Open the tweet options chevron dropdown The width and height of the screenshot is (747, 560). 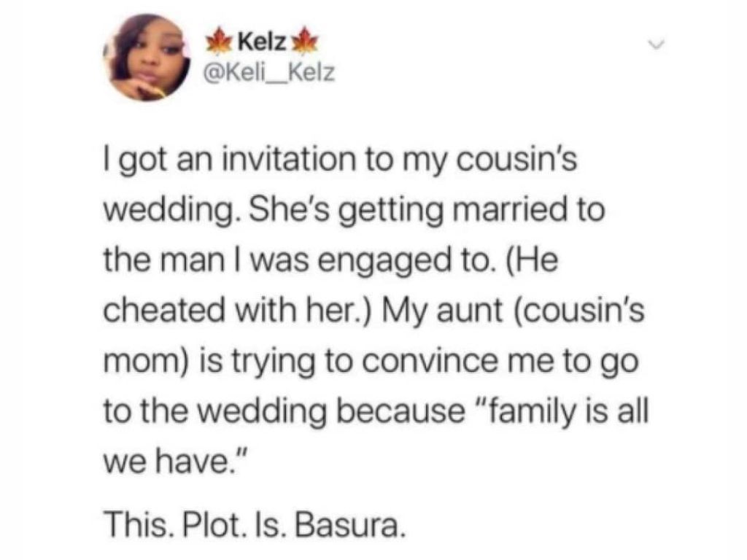pyautogui.click(x=659, y=47)
